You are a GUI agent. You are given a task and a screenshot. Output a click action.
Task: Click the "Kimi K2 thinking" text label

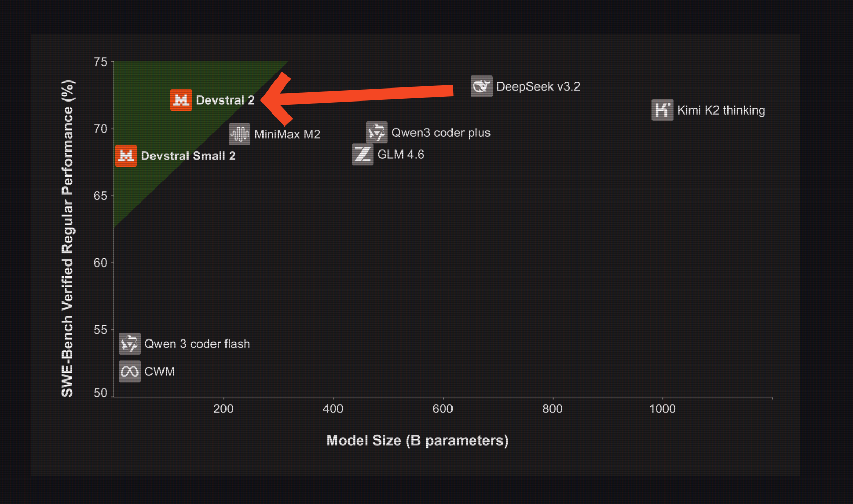721,110
